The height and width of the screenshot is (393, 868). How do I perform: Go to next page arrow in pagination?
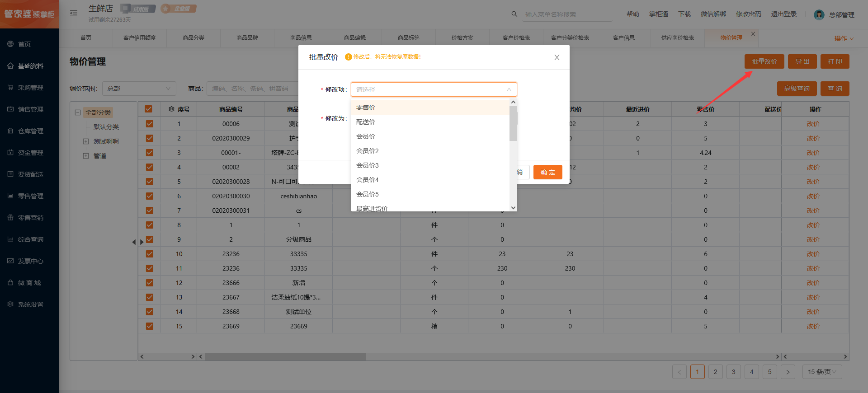pos(788,372)
